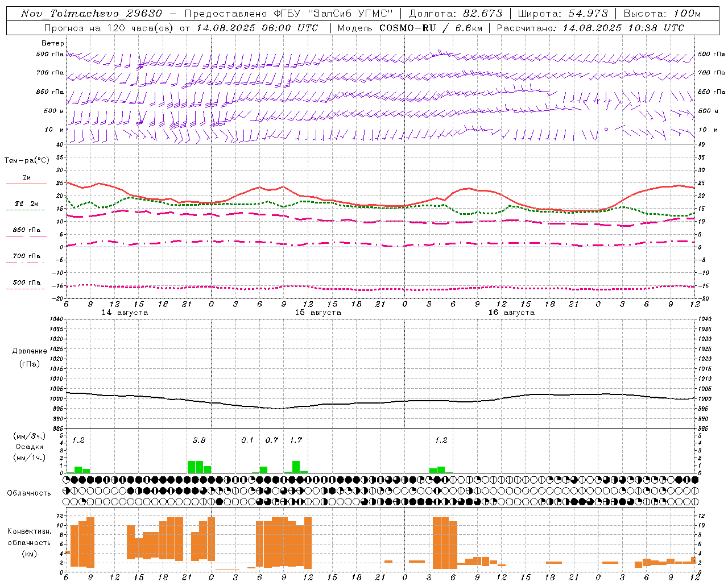
Task: Click the Td 2м dew point legend entry
Action: click(26, 203)
